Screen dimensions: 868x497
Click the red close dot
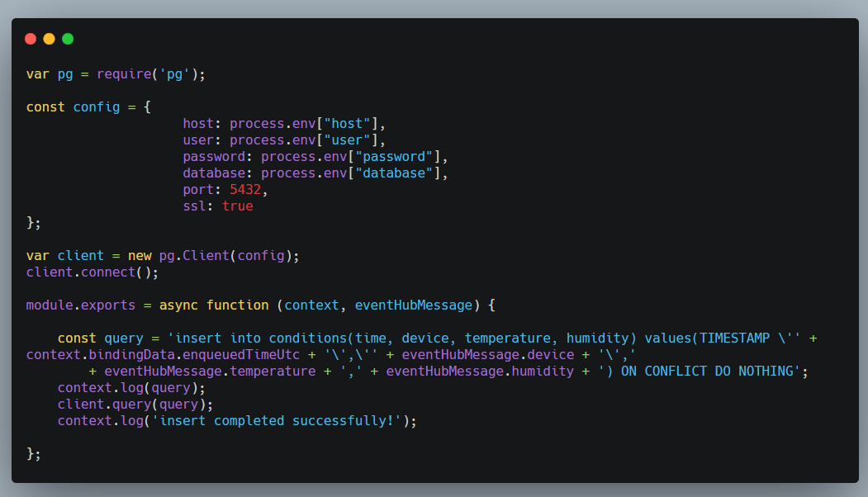31,39
